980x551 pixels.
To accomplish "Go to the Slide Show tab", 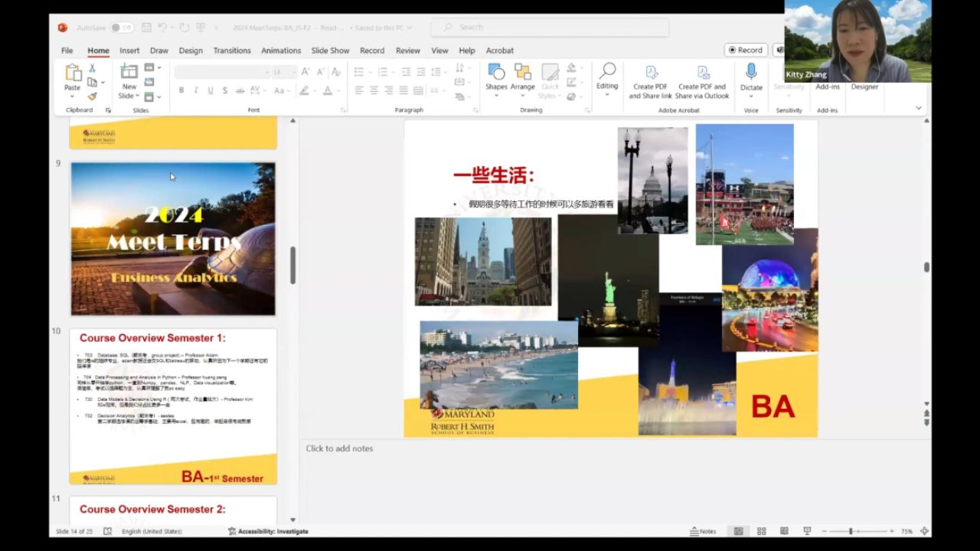I will click(x=330, y=51).
